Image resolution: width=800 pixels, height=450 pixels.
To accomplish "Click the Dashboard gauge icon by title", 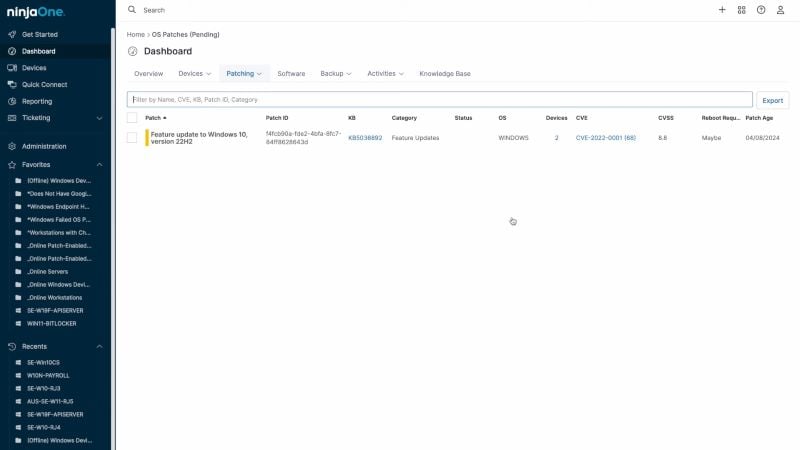I will (133, 51).
